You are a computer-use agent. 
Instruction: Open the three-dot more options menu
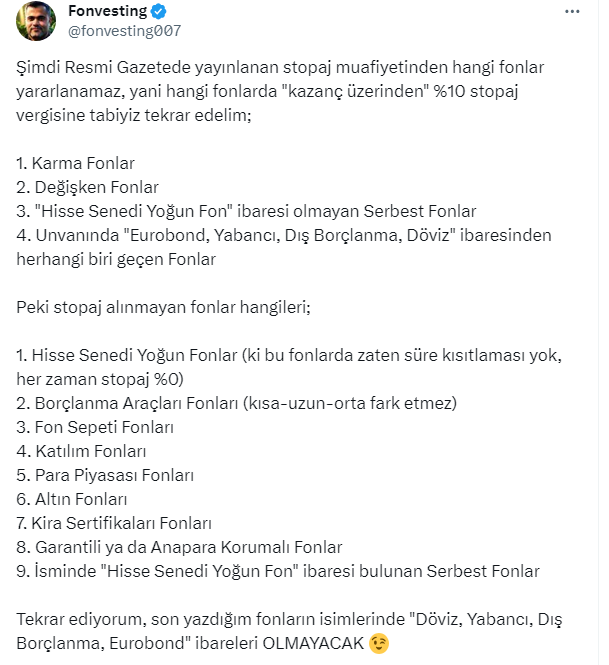tap(571, 12)
